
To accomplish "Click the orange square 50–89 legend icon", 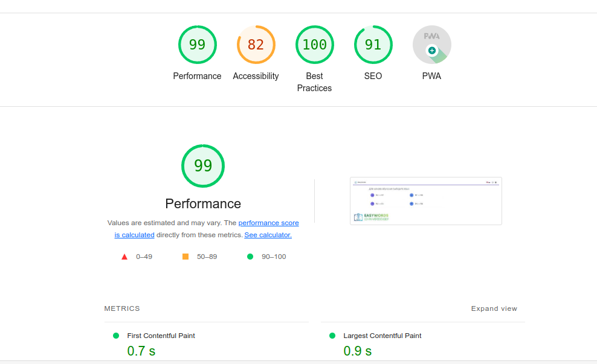I will tap(186, 257).
